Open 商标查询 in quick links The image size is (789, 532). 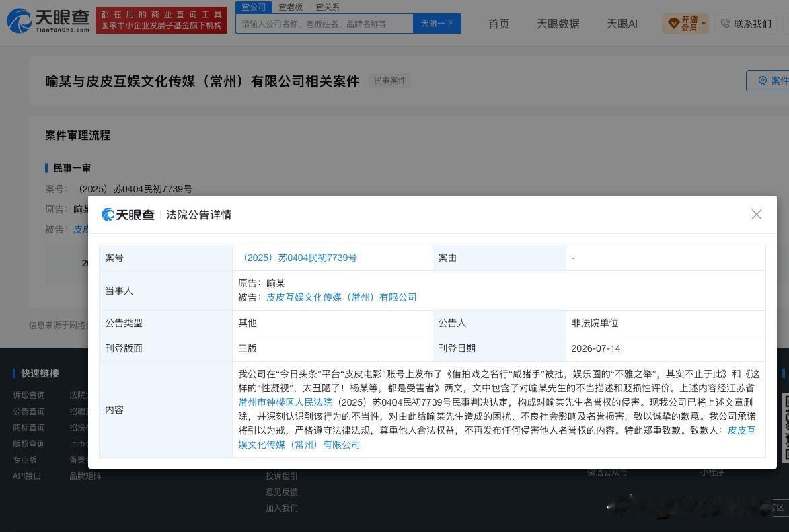click(29, 427)
